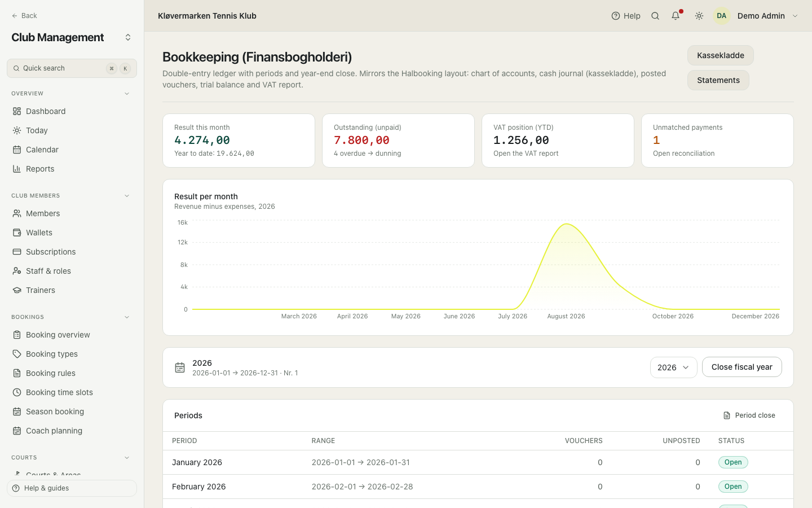
Task: Click the Booking types tag icon
Action: pyautogui.click(x=17, y=354)
